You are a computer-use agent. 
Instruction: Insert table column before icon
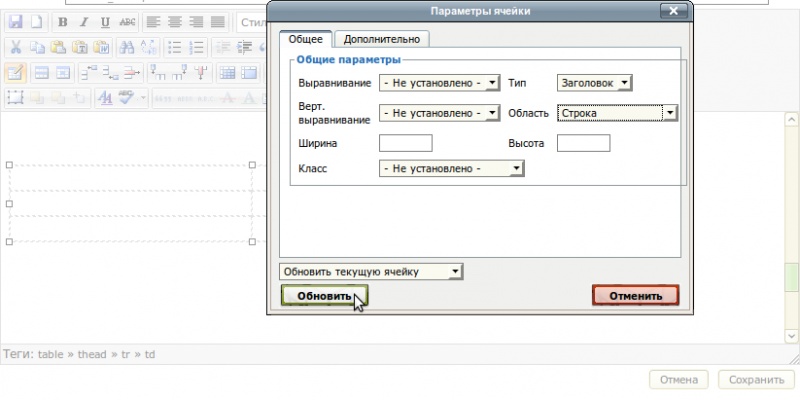coord(160,73)
